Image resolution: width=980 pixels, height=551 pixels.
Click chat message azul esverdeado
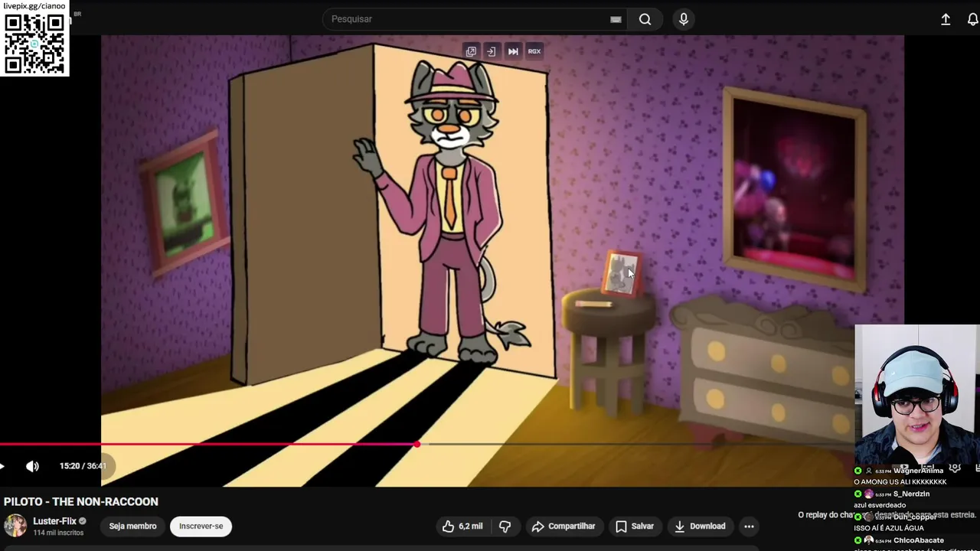[880, 505]
